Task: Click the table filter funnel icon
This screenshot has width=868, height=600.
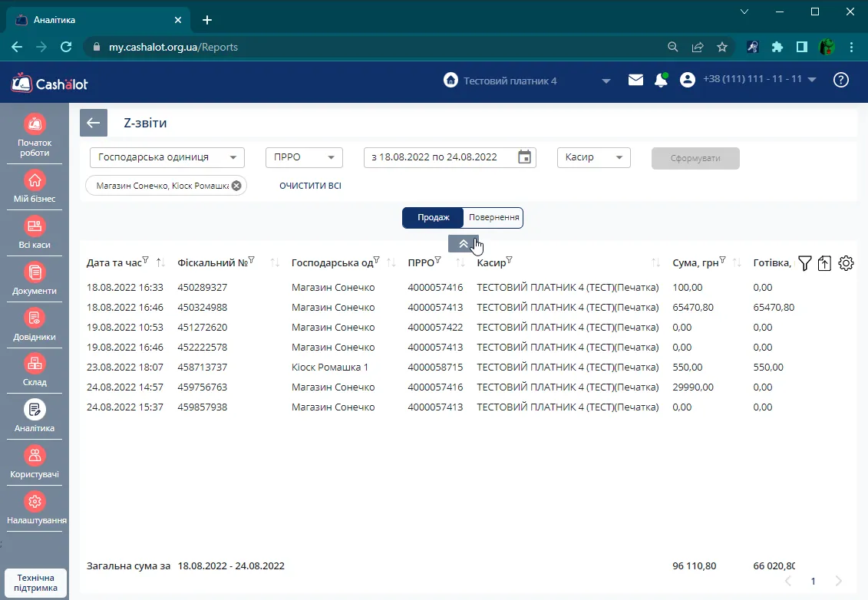Action: click(805, 263)
